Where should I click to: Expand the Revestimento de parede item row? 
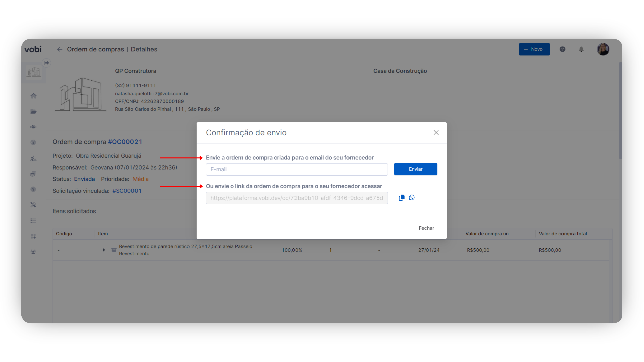tap(104, 250)
